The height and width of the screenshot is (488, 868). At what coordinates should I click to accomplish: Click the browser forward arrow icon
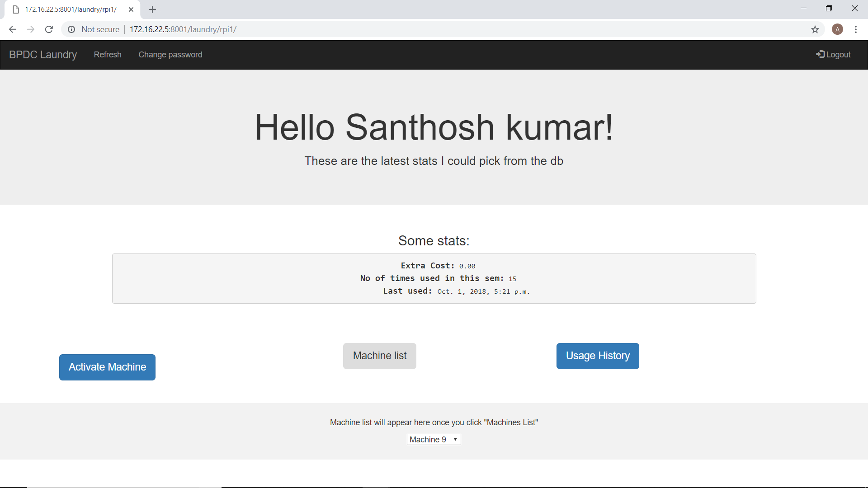(31, 29)
